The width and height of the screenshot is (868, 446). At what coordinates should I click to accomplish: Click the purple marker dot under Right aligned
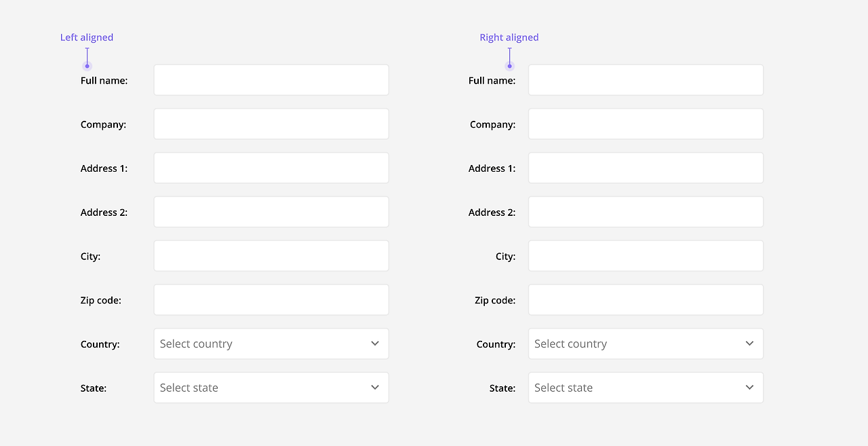[509, 66]
